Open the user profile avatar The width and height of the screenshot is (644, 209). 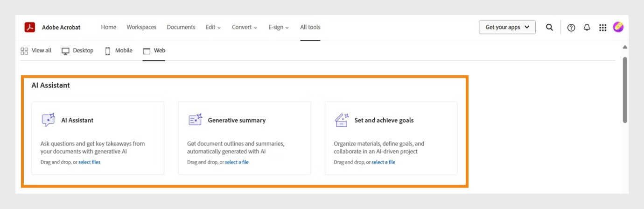pyautogui.click(x=618, y=27)
